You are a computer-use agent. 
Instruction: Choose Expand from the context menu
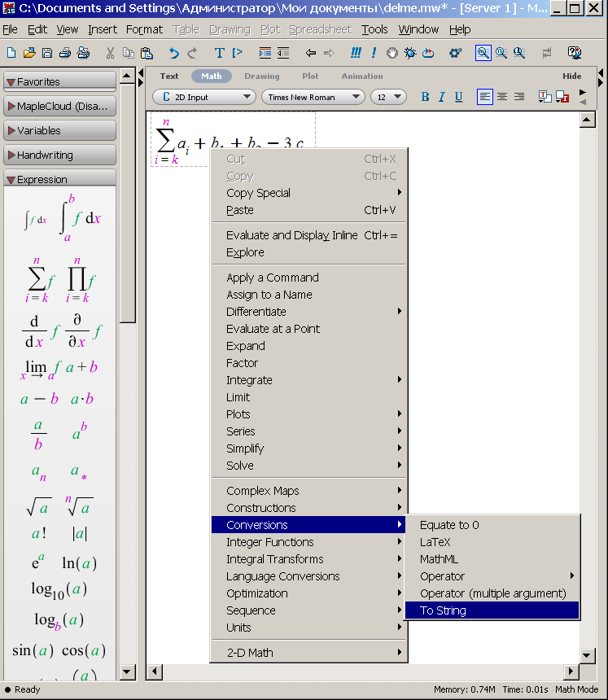309,346
